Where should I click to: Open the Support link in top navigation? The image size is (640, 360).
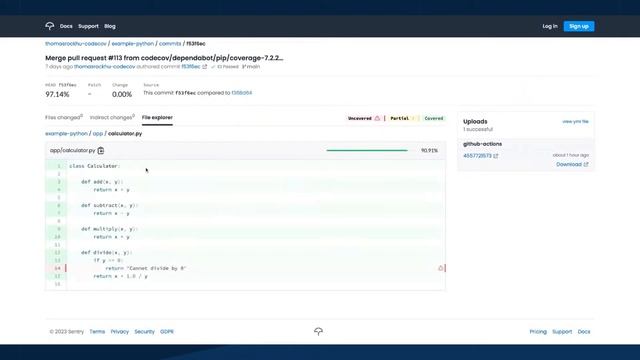88,26
